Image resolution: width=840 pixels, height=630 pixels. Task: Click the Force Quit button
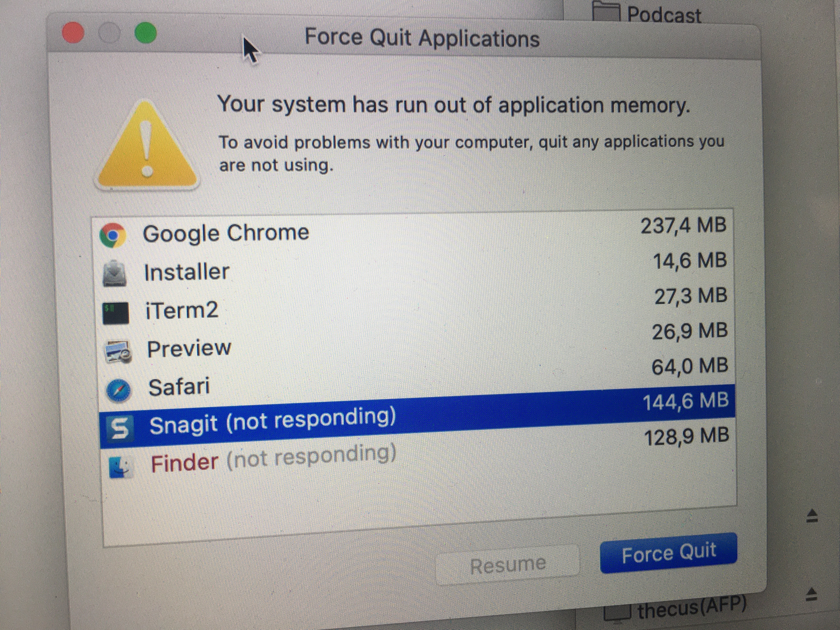669,552
